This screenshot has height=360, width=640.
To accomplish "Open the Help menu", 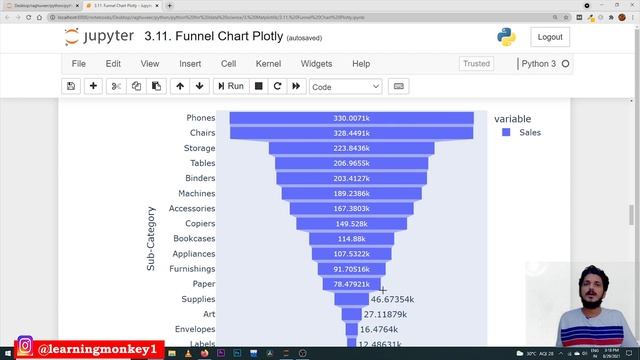I will tap(361, 64).
